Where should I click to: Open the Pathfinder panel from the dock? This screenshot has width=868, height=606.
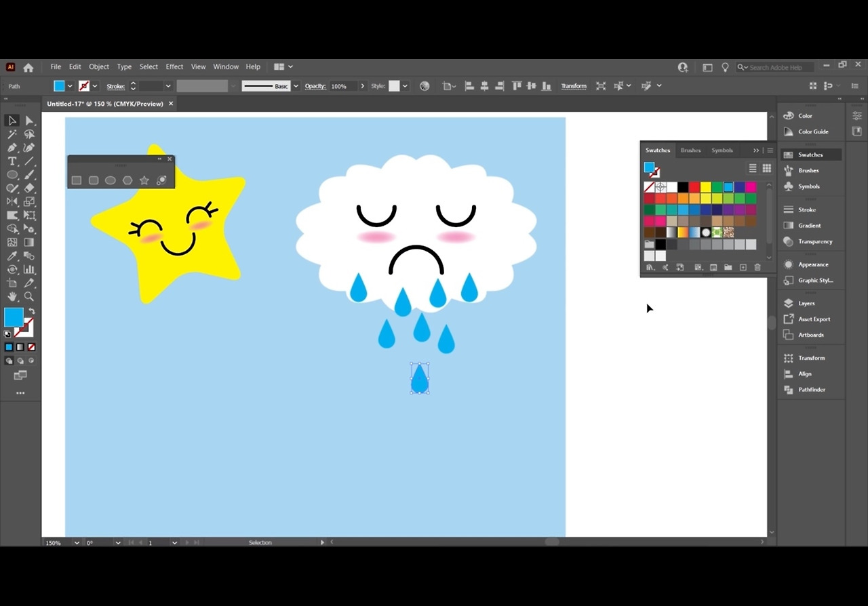[x=810, y=390]
